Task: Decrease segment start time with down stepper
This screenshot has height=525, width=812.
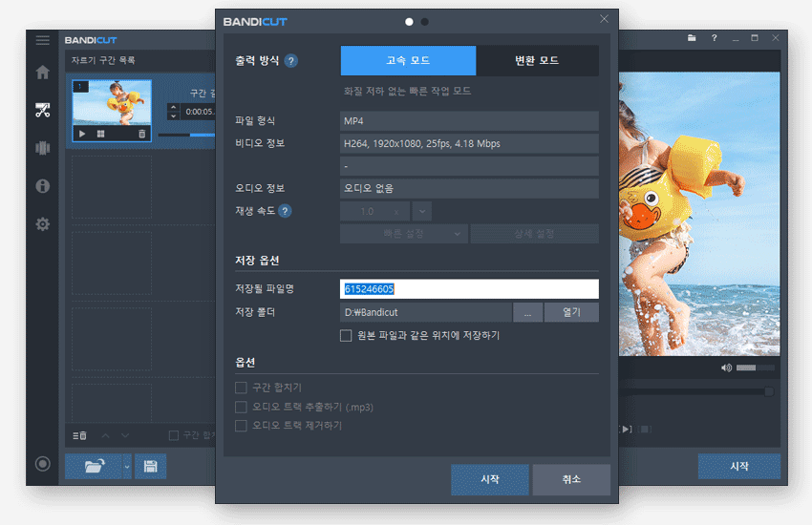Action: [x=174, y=116]
